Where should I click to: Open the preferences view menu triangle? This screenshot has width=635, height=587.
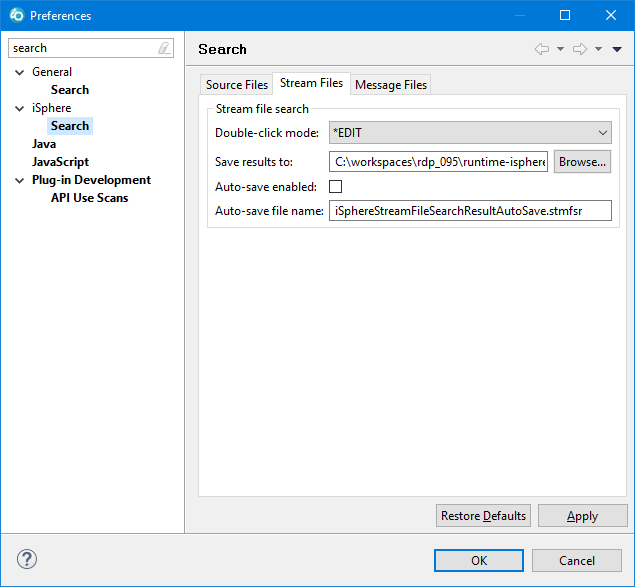coord(617,49)
